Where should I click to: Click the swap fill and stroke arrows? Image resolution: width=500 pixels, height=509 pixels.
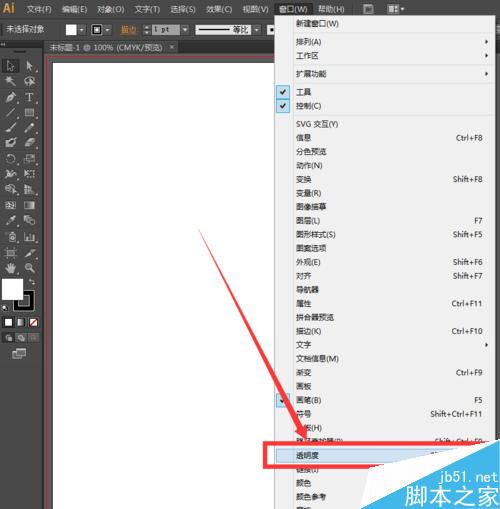[x=32, y=282]
